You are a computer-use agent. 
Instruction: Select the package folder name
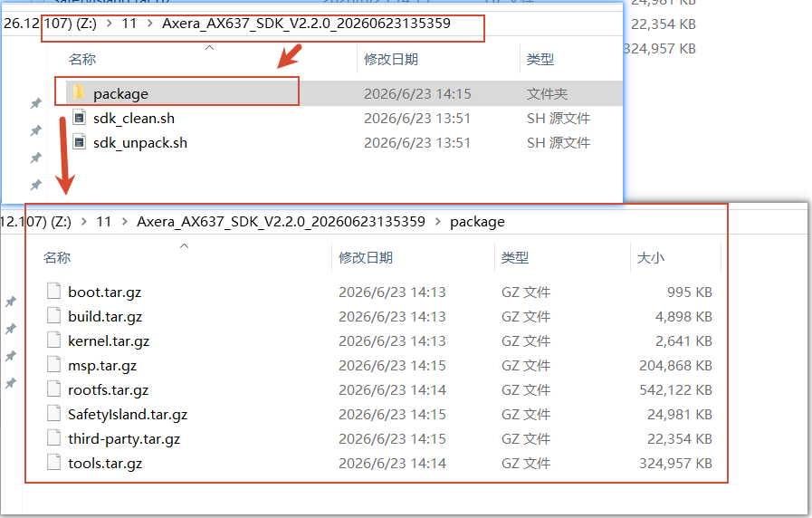point(120,94)
